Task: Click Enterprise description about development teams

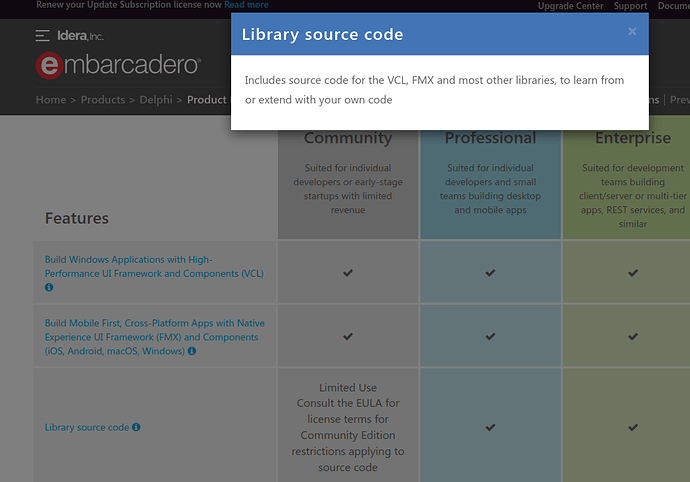Action: 633,196
